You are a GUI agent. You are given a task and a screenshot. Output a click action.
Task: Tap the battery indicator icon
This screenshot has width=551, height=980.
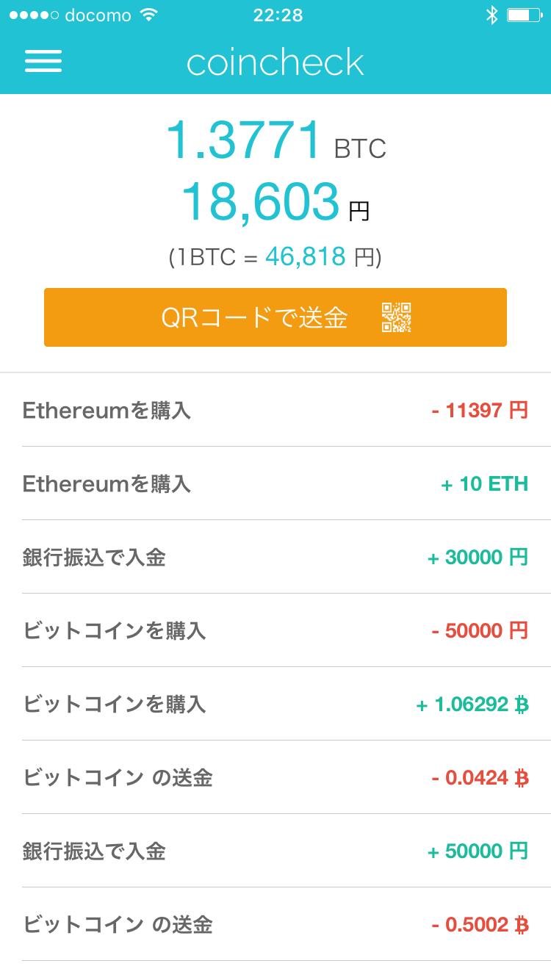[x=523, y=15]
